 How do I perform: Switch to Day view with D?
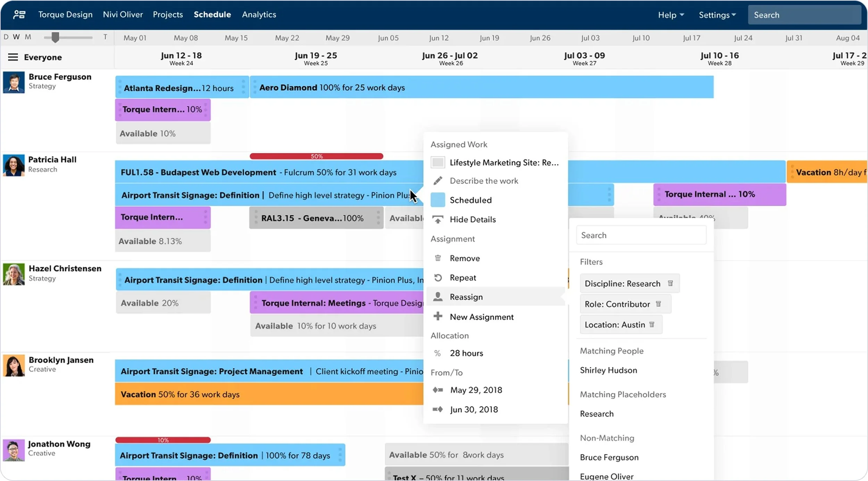click(x=6, y=37)
